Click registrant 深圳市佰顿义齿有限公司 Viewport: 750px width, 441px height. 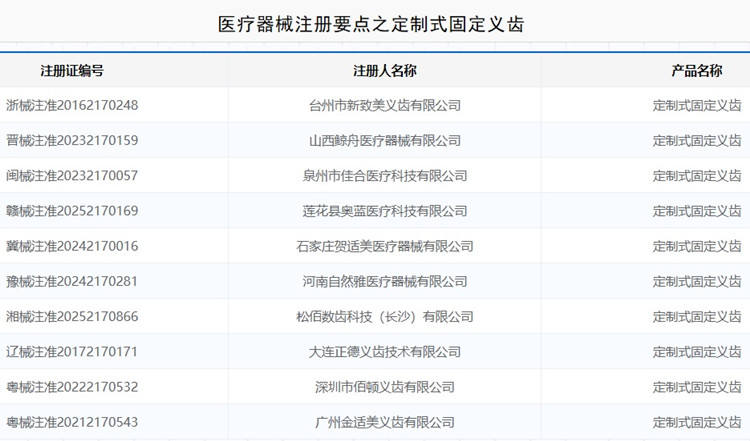385,387
